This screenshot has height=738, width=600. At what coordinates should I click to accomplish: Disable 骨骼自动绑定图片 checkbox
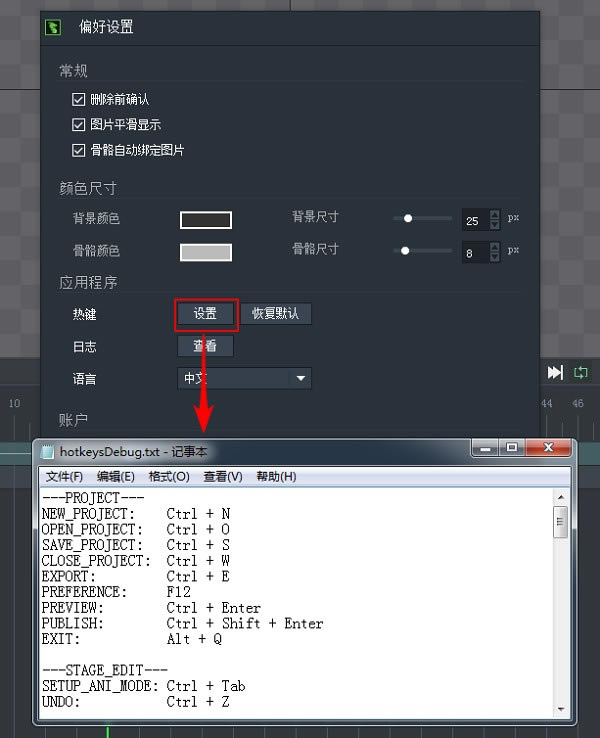[79, 150]
